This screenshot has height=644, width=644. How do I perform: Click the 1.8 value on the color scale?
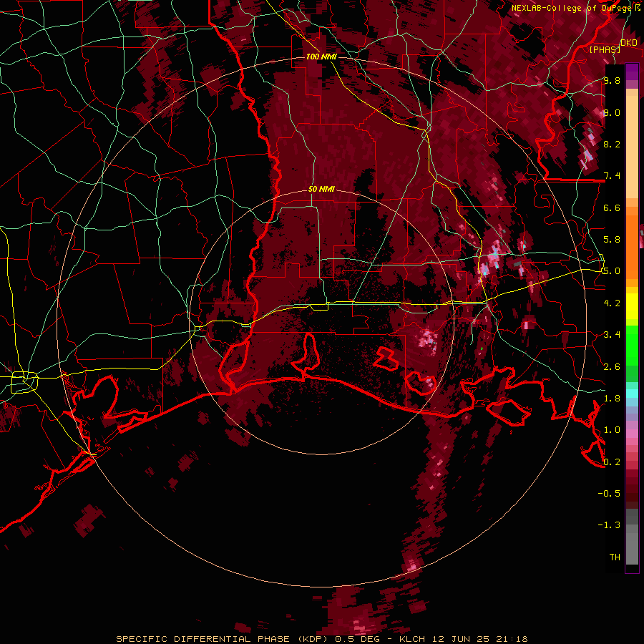pyautogui.click(x=612, y=399)
